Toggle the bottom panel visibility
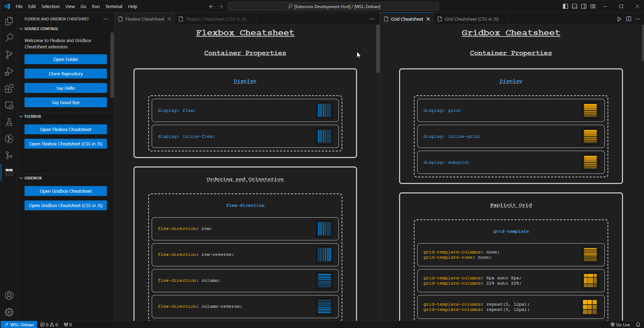Image resolution: width=644 pixels, height=328 pixels. click(x=575, y=6)
